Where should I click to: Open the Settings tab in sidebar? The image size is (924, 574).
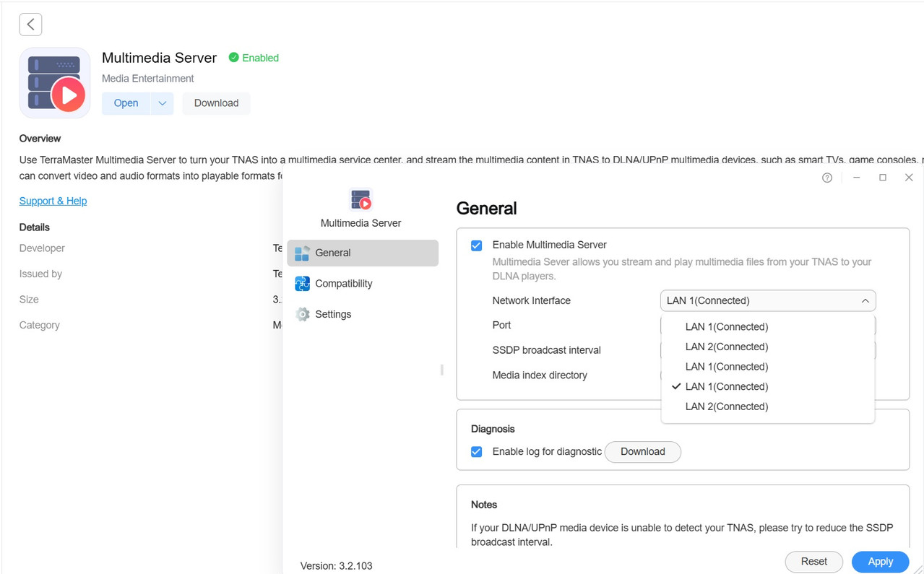click(x=363, y=314)
